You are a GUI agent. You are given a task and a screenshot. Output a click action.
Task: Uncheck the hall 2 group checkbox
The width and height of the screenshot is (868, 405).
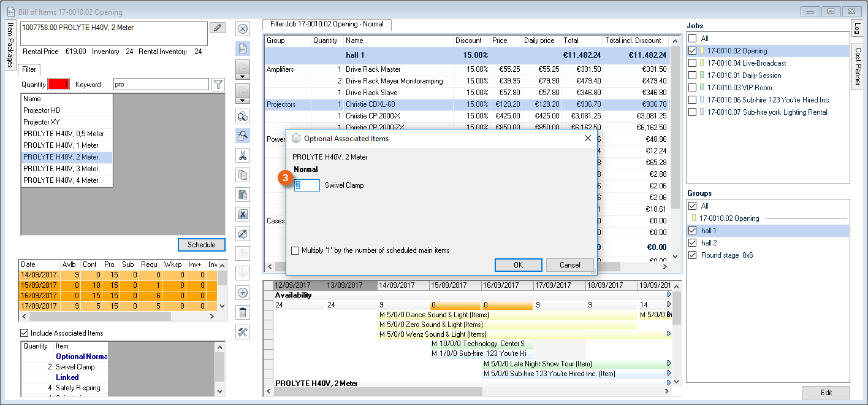click(x=692, y=243)
